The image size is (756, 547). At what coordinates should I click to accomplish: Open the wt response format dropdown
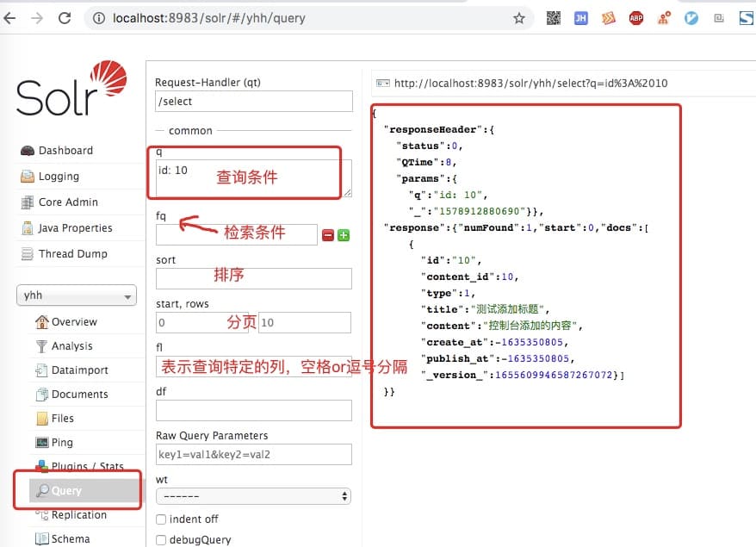coord(253,496)
